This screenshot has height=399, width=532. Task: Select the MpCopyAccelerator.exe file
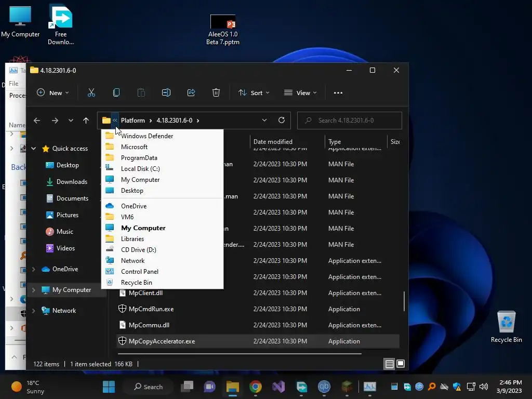[x=258, y=341]
